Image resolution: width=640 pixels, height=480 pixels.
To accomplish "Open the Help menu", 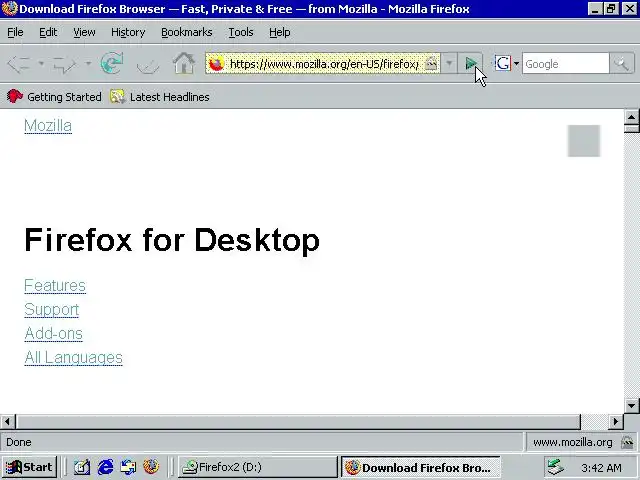I will [x=280, y=32].
